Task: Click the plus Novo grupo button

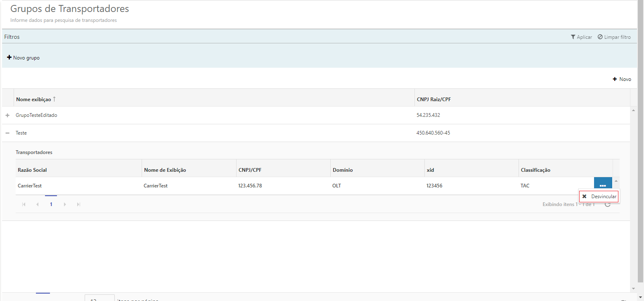Action: click(24, 58)
